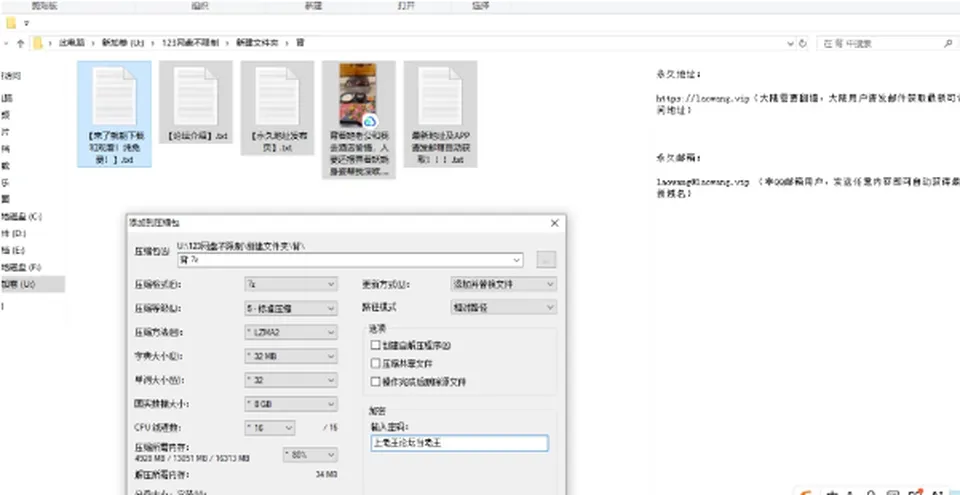Viewport: 960px width, 495px height.
Task: Go up one folder level in Explorer
Action: (20, 43)
